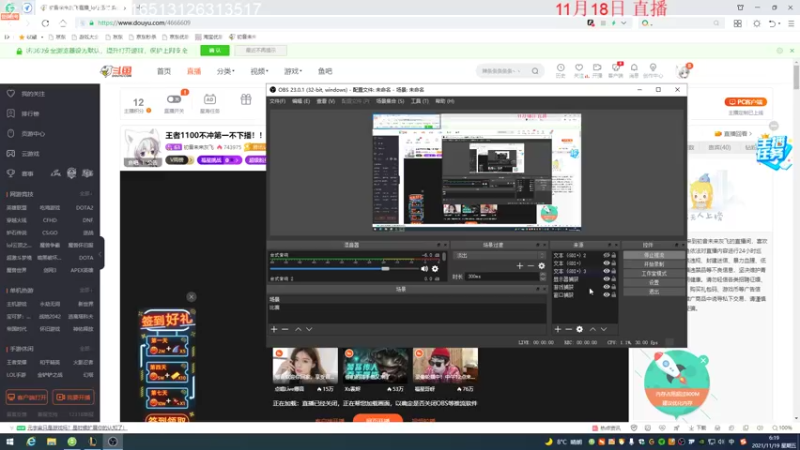Open the browser hamburger menu icon
Screen dimensions: 800x450
[791, 23]
